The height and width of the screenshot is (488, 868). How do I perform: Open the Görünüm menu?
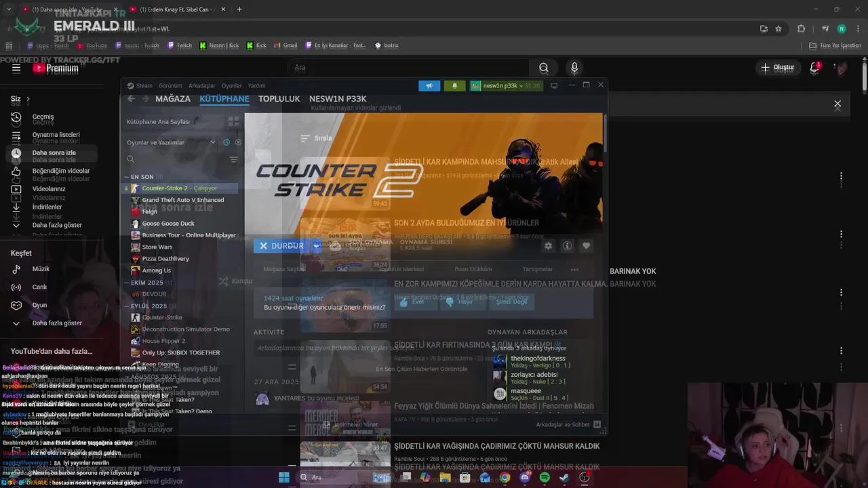(170, 85)
